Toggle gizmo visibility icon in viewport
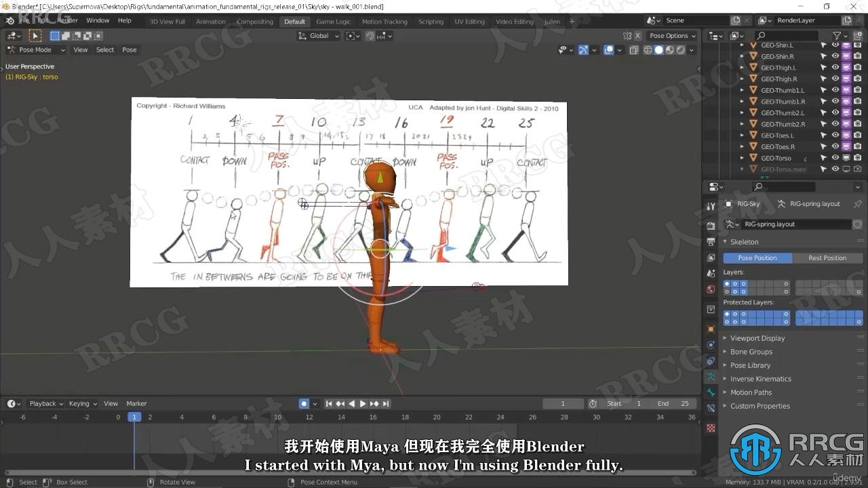This screenshot has width=868, height=488. coord(583,50)
